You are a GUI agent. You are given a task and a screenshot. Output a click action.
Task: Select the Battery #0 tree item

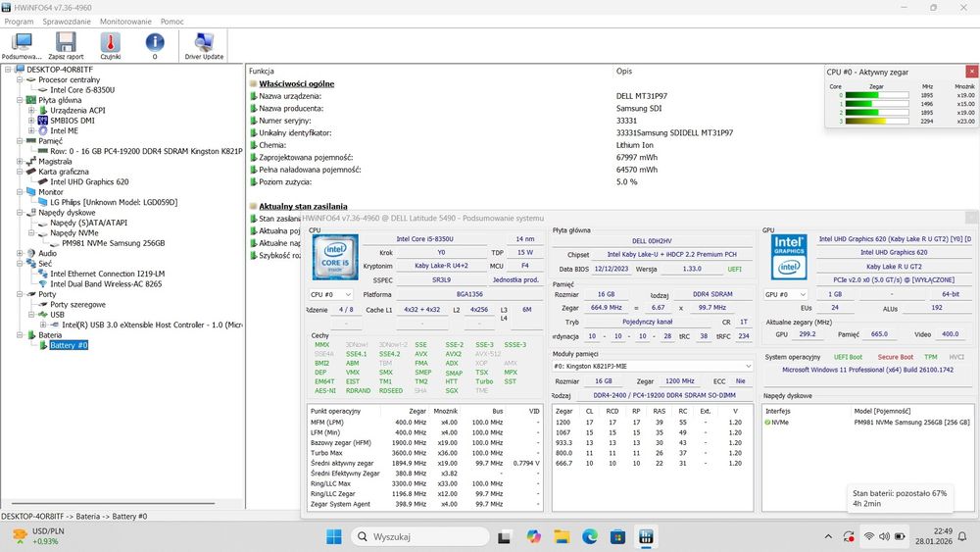click(69, 345)
